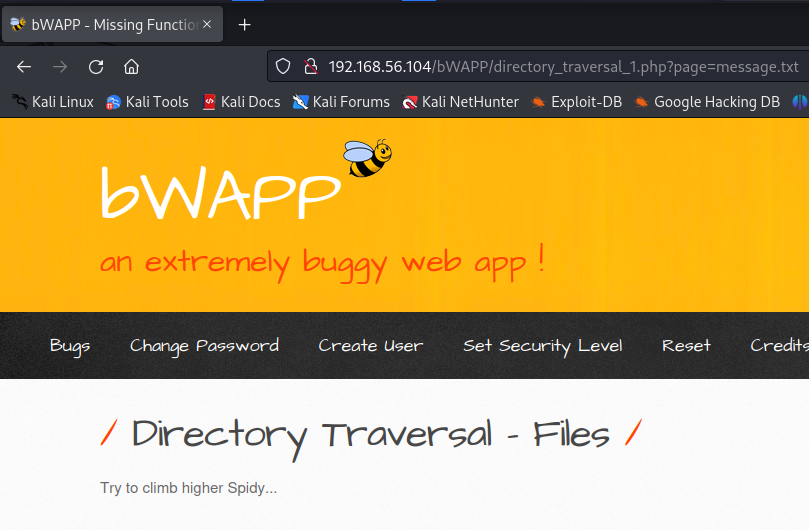Screen dimensions: 809x530
Task: Open the Create User menu item
Action: [370, 345]
